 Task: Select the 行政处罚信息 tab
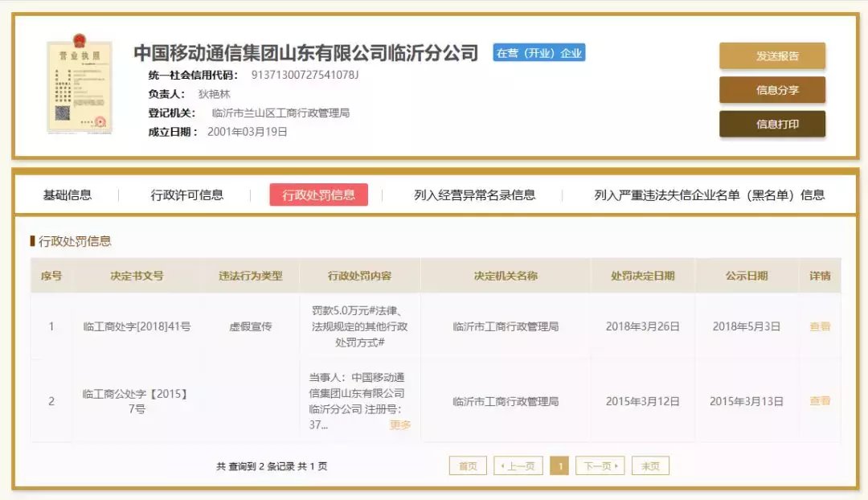pyautogui.click(x=319, y=195)
